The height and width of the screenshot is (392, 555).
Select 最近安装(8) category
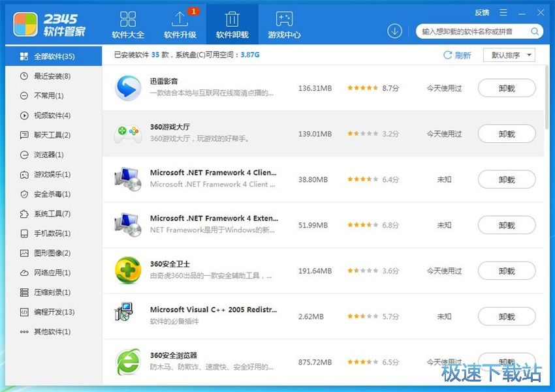tap(54, 76)
